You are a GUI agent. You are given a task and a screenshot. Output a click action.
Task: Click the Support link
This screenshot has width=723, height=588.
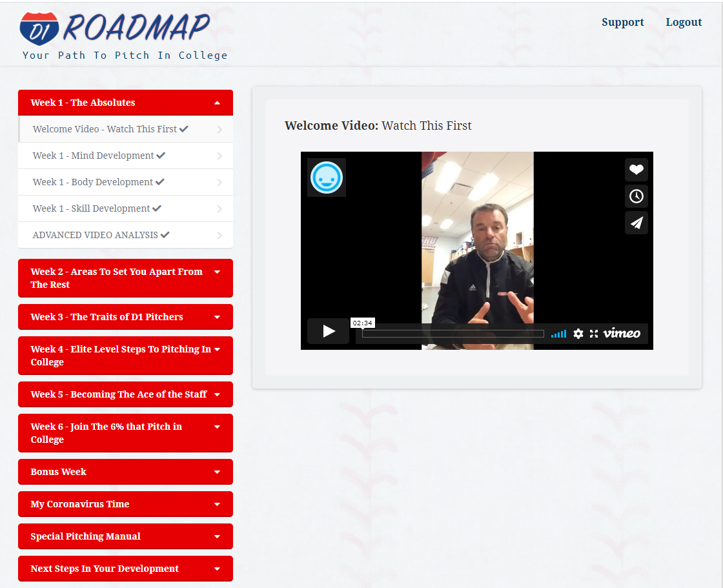tap(622, 22)
